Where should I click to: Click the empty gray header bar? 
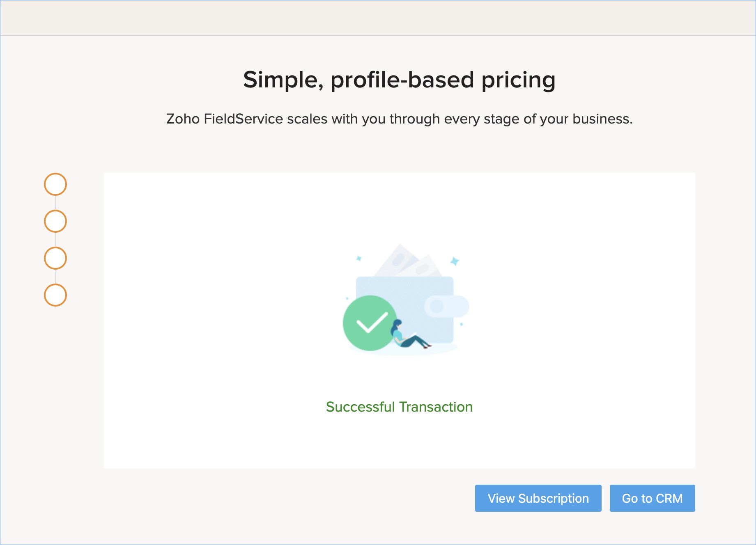point(378,18)
